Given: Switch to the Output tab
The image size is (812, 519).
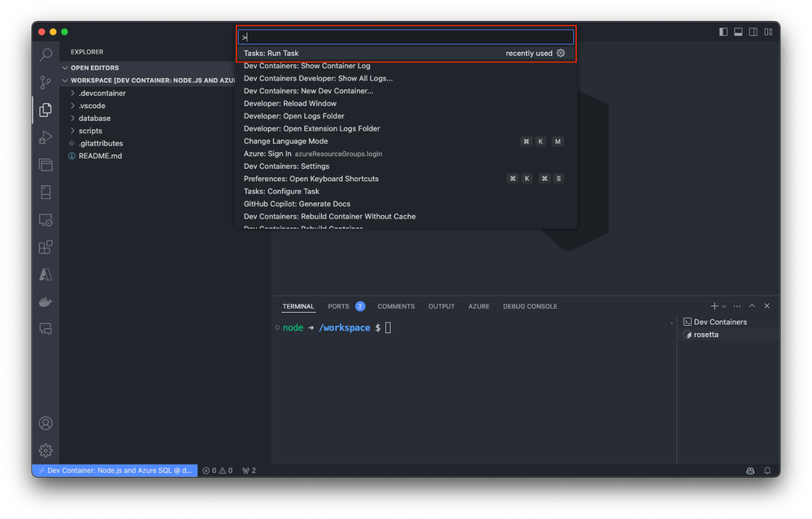Looking at the screenshot, I should 441,306.
